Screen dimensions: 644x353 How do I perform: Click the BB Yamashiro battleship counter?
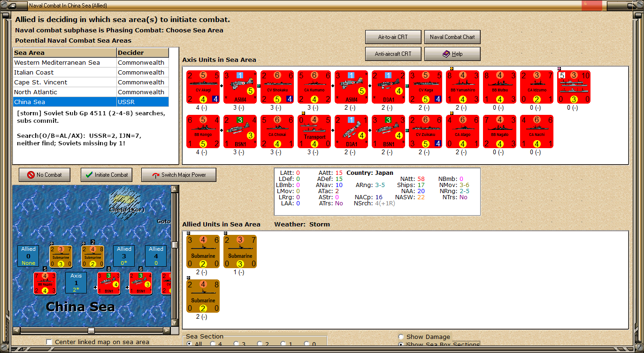point(463,87)
